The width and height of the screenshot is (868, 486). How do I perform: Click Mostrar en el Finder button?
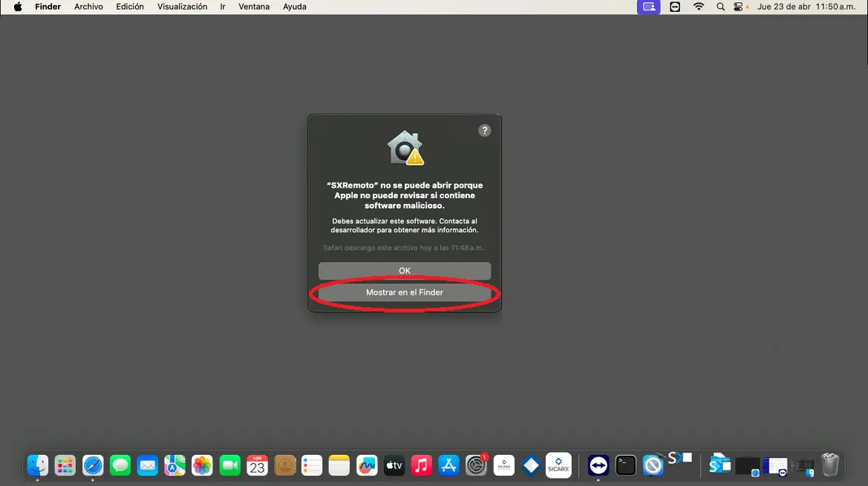404,292
